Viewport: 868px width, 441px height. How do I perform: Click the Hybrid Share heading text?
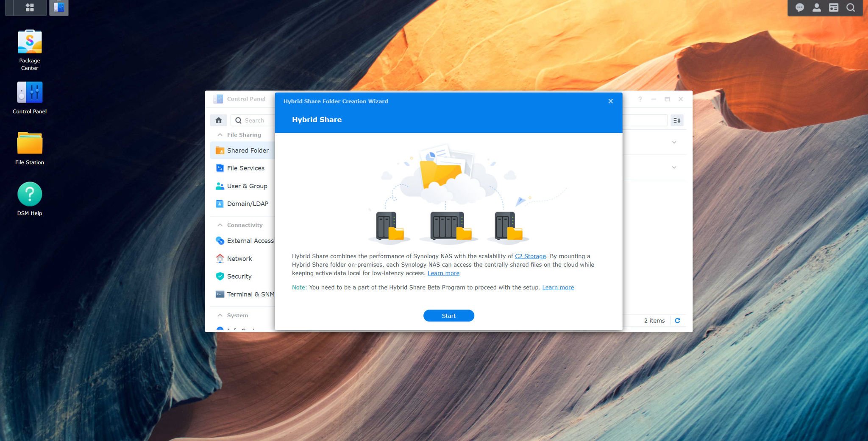[317, 120]
